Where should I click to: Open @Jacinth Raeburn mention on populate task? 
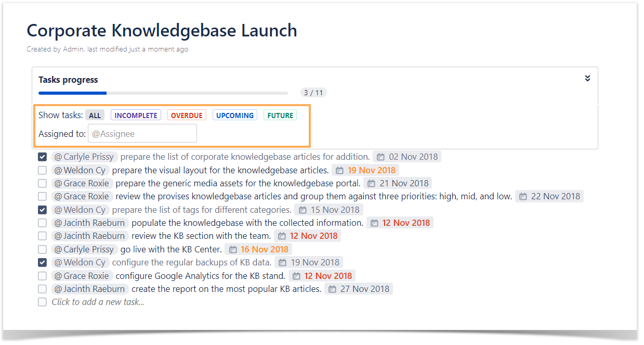pos(90,223)
